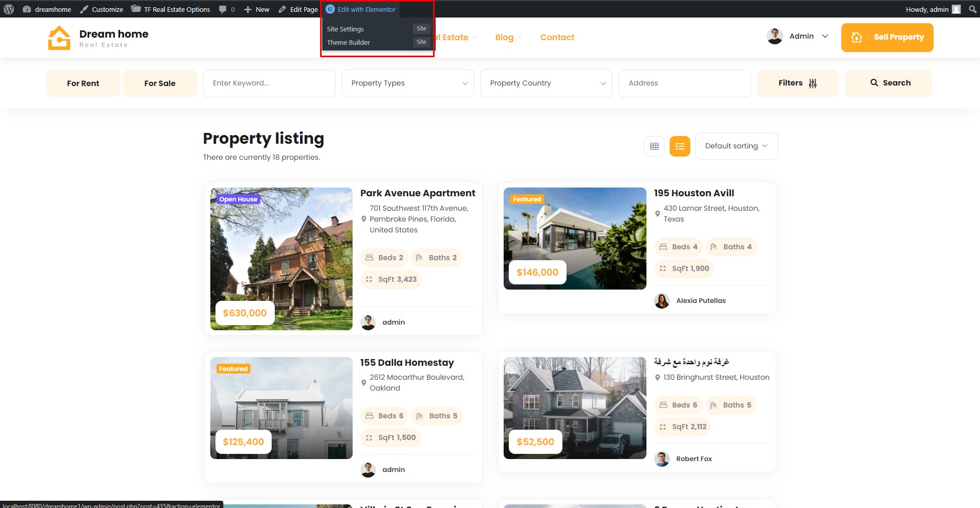Open 130 Bringhurst Street house photo

[575, 408]
